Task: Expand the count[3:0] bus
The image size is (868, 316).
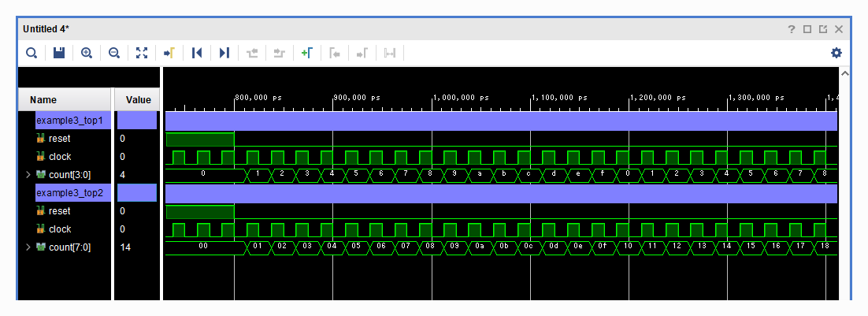Action: (28, 174)
